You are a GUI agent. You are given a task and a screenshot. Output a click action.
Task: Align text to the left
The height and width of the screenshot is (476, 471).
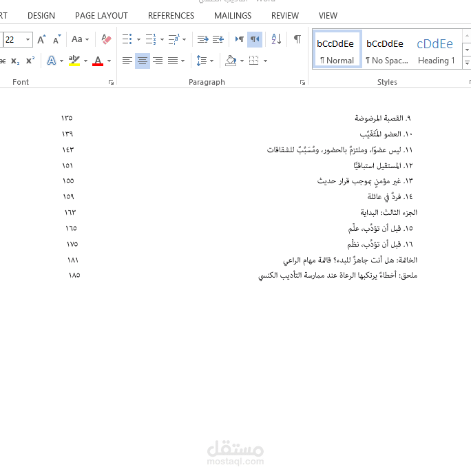(x=127, y=61)
